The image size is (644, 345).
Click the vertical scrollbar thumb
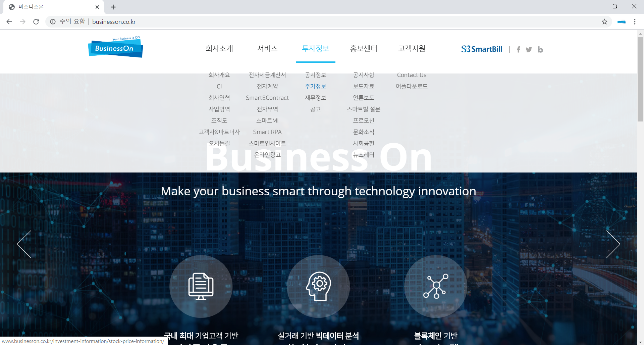coord(640,79)
